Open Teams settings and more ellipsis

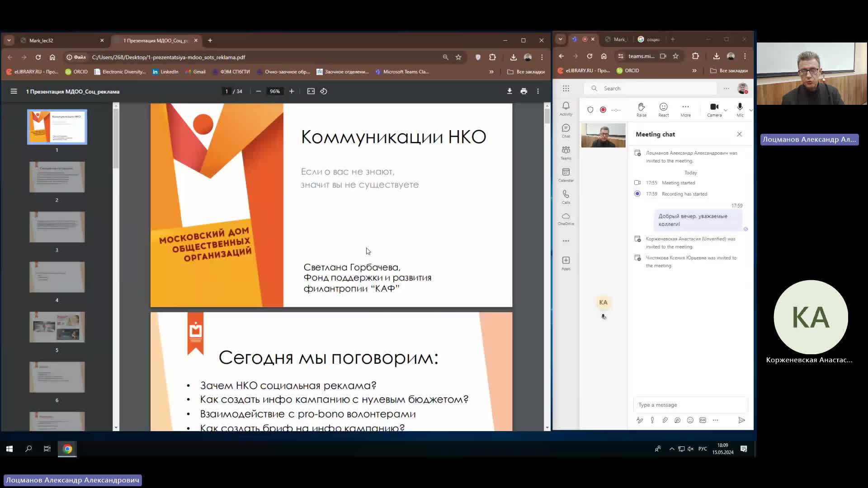tap(726, 89)
